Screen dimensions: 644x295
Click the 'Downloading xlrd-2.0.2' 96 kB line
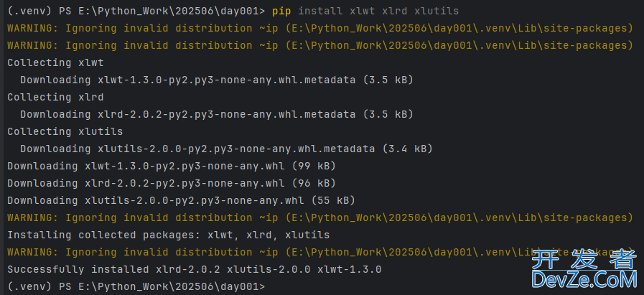pos(171,183)
